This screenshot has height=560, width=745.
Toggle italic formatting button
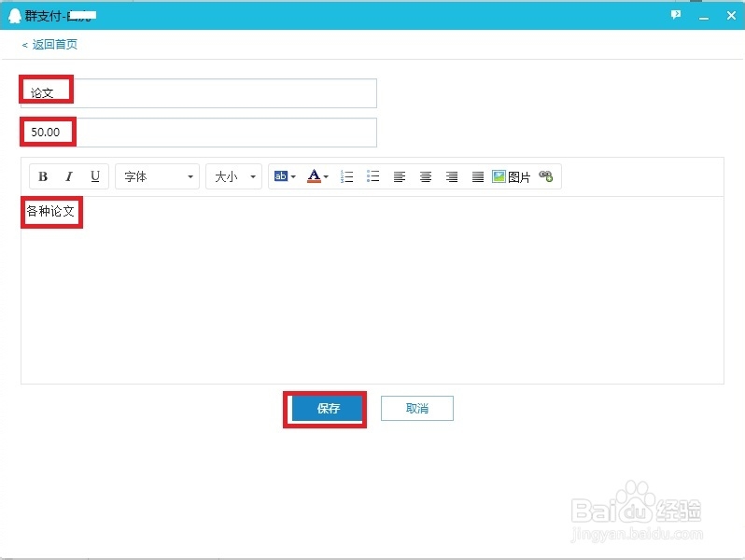point(69,176)
